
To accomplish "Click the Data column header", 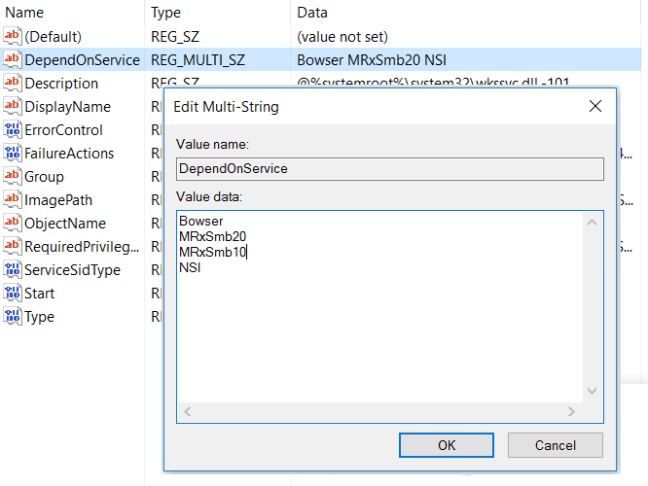I will (315, 13).
